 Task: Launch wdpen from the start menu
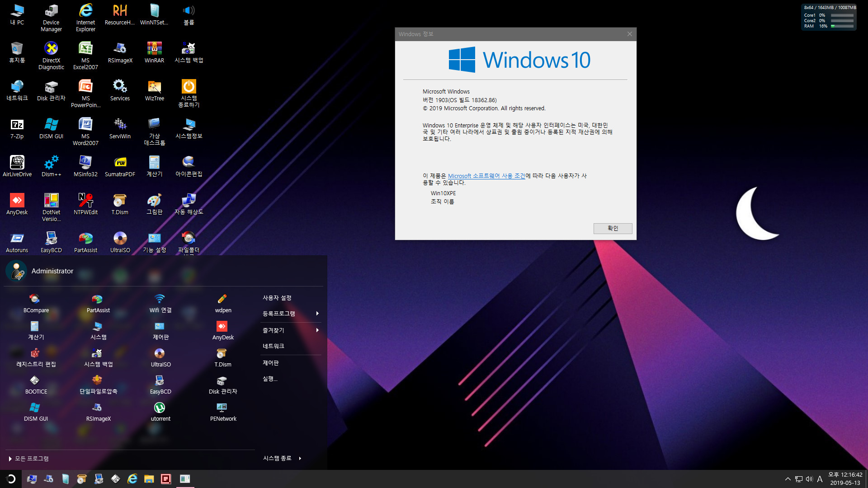223,304
